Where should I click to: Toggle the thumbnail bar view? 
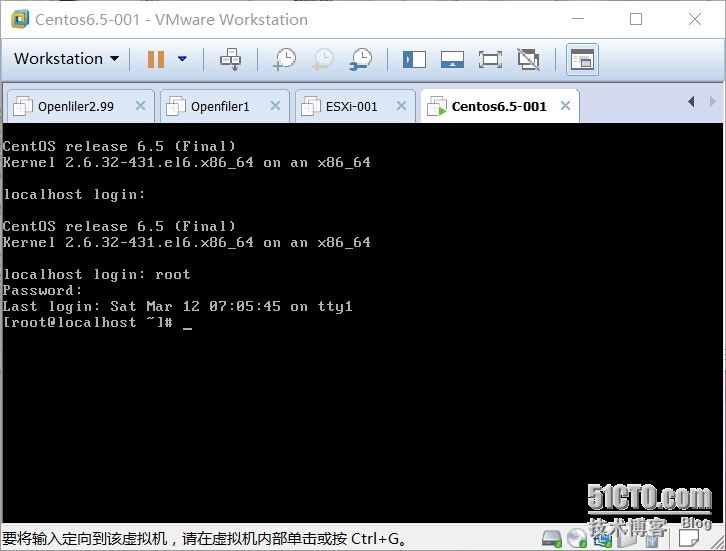point(452,60)
